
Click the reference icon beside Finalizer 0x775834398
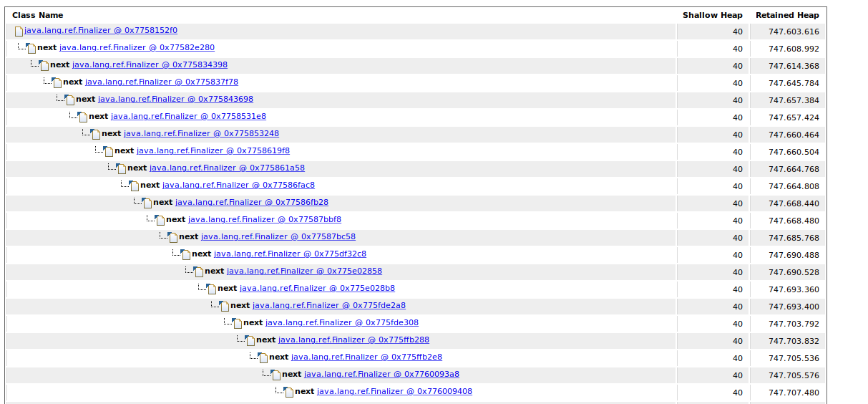(44, 65)
